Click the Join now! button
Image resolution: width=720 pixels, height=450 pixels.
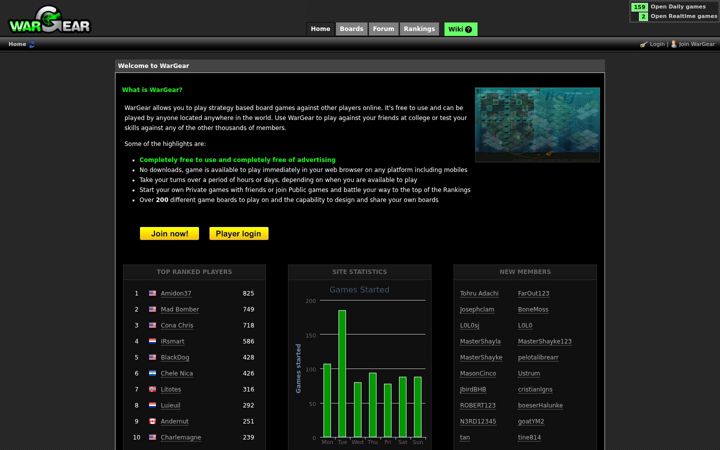click(169, 234)
